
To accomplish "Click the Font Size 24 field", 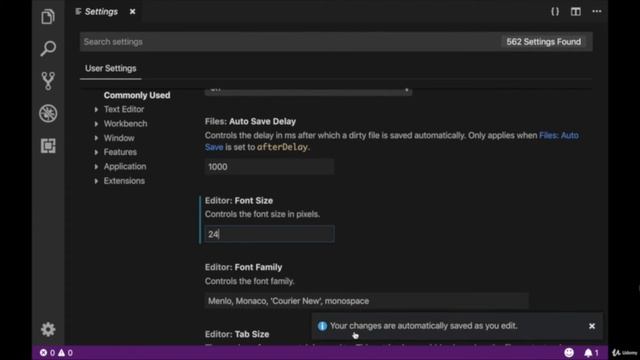I will point(269,234).
